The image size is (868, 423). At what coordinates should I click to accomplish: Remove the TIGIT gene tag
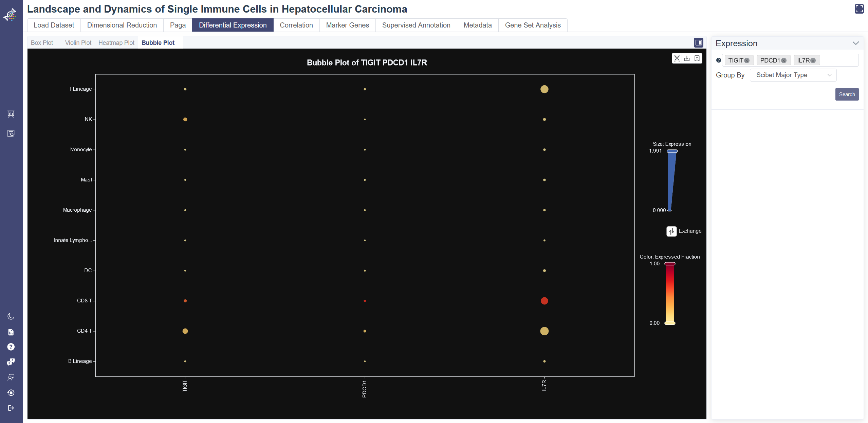point(747,60)
